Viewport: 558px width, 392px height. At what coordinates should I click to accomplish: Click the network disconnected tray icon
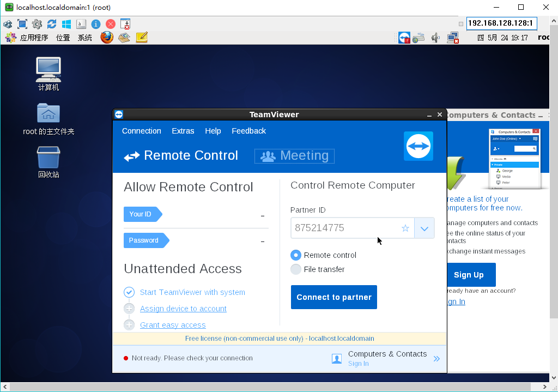click(453, 38)
